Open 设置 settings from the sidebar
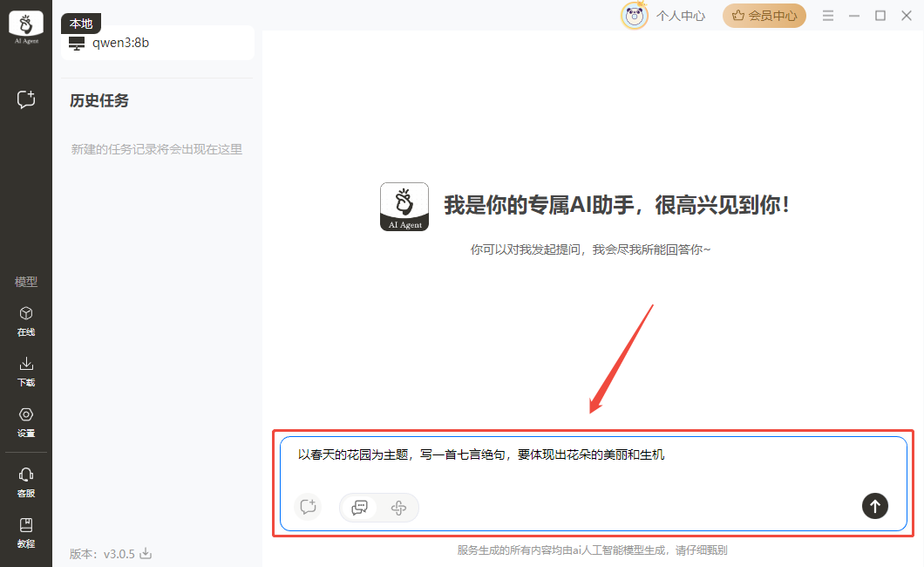The width and height of the screenshot is (924, 567). tap(26, 421)
